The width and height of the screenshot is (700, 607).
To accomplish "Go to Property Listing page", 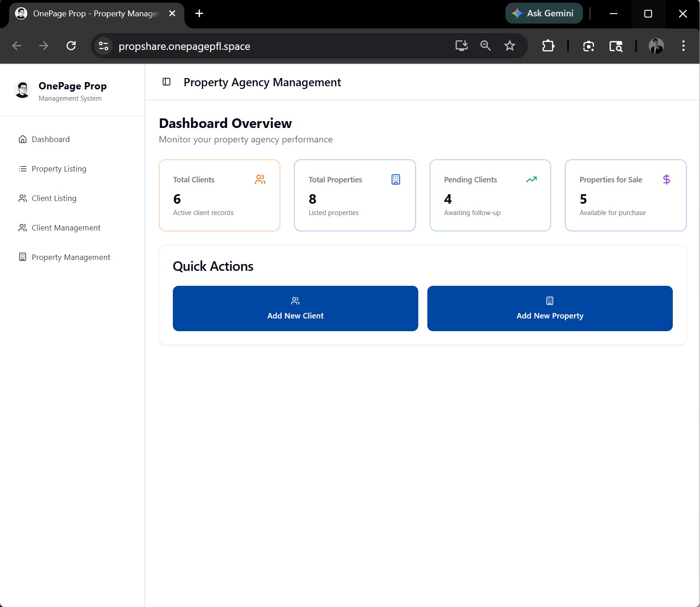I will [x=59, y=169].
